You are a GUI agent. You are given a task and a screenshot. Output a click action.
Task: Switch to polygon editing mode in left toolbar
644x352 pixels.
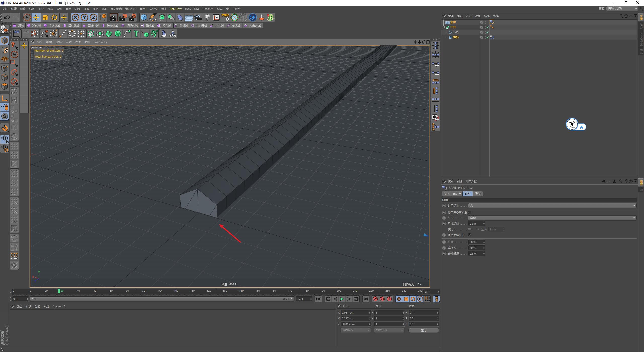pos(5,86)
